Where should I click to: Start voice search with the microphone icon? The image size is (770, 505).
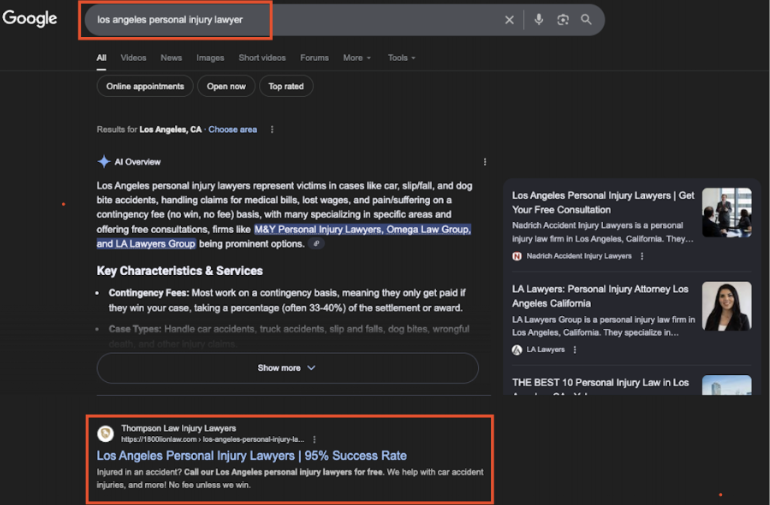tap(539, 19)
